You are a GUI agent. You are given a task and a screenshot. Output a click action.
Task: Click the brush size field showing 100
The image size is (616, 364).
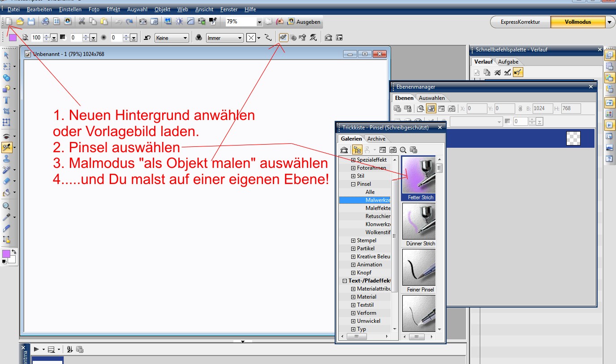click(37, 38)
